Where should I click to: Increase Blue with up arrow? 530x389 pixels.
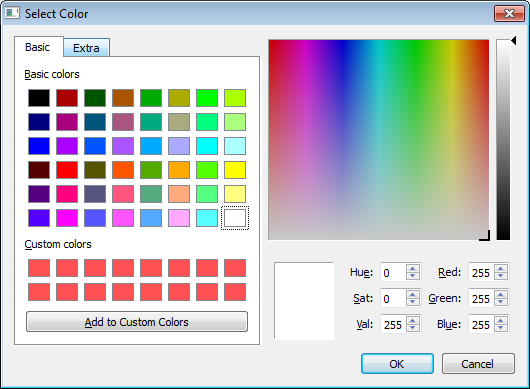coord(501,320)
